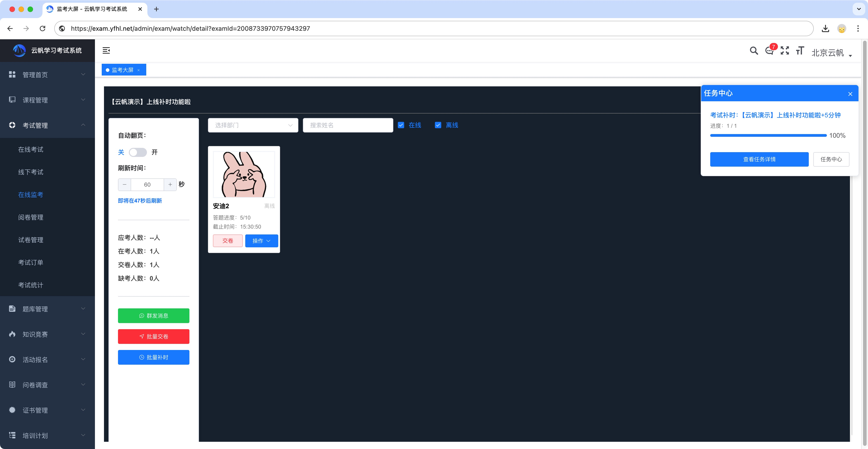Reload the page with browser refresh icon

coord(42,29)
